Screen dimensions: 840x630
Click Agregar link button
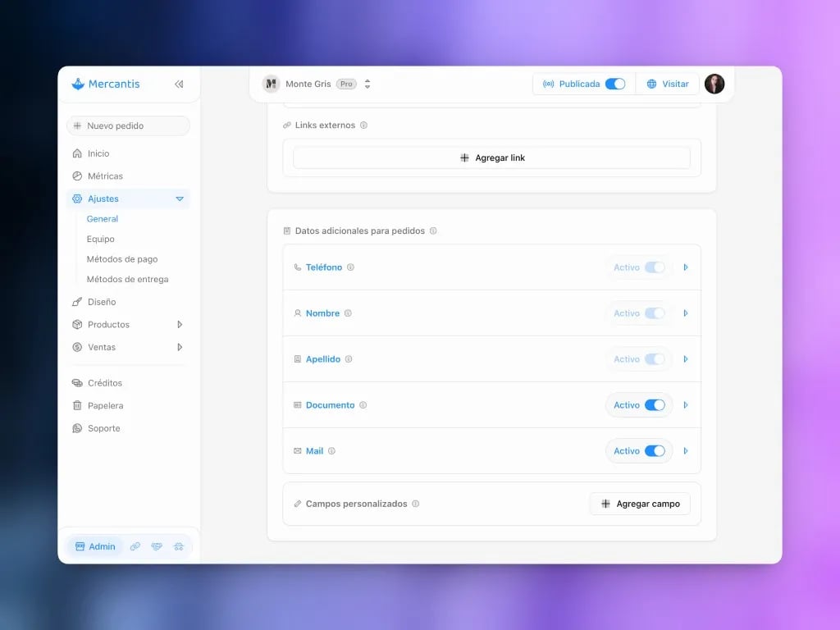coord(492,158)
